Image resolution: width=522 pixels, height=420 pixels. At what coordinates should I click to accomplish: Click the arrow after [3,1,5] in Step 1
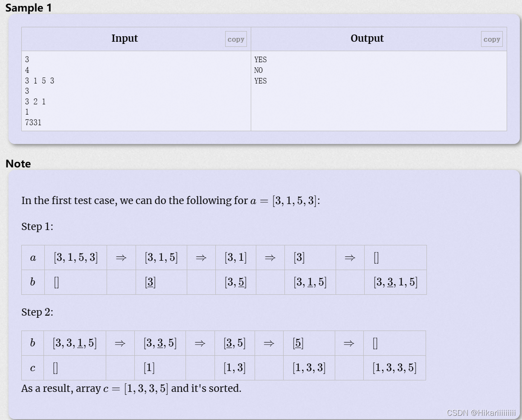click(x=201, y=257)
